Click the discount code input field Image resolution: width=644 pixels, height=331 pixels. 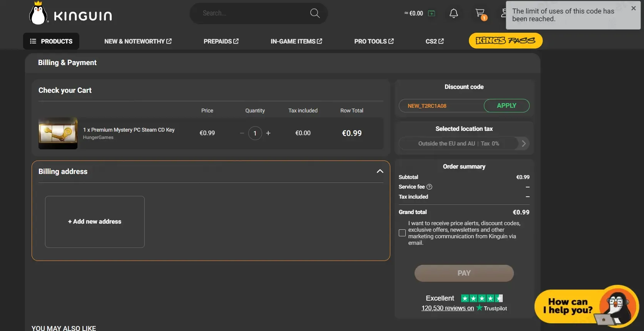(x=441, y=106)
